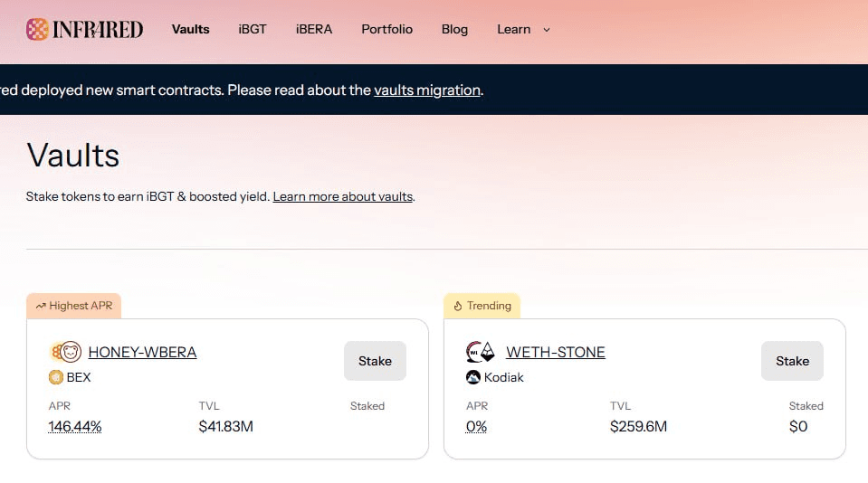
Task: Click the $0 Staked value
Action: (x=798, y=427)
